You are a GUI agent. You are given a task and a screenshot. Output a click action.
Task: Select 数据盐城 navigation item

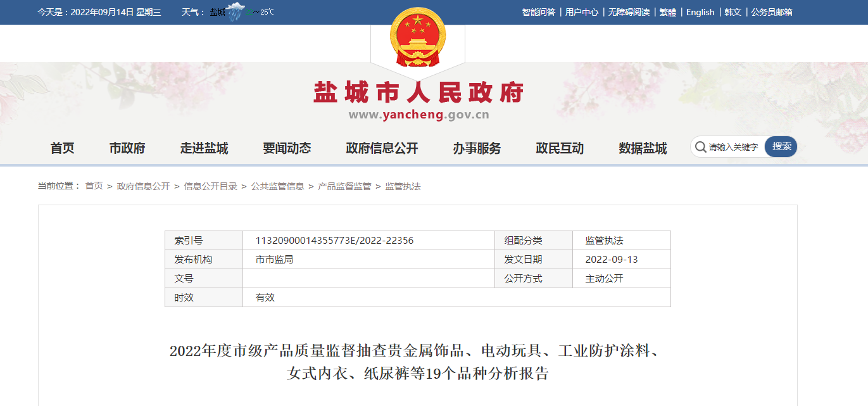(643, 148)
